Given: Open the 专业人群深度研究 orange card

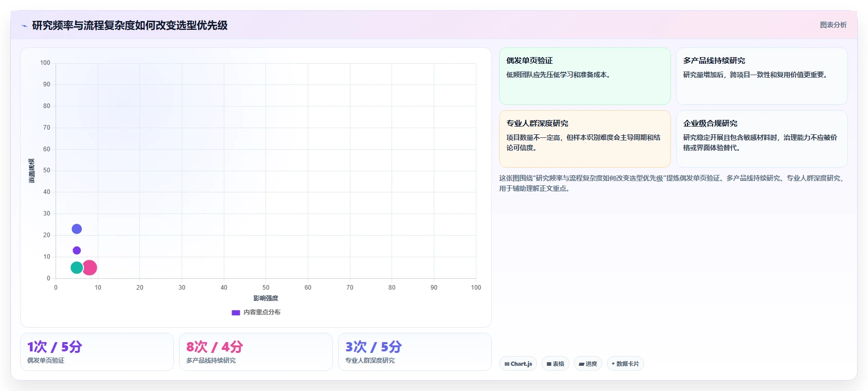Looking at the screenshot, I should (585, 139).
